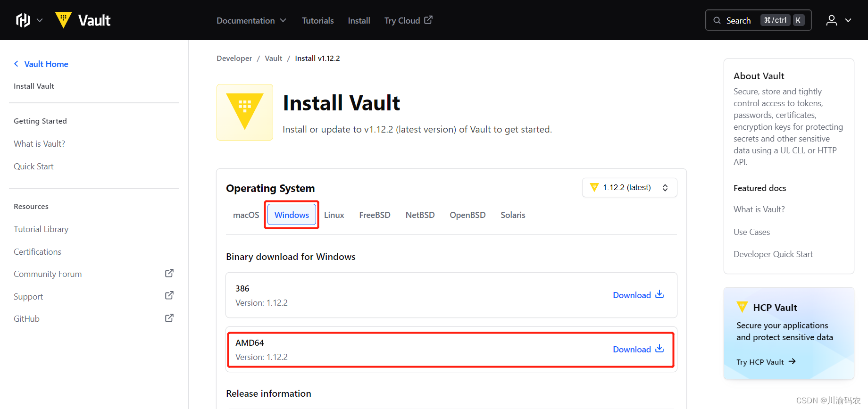Click the Search input field
This screenshot has width=868, height=409.
tap(758, 20)
